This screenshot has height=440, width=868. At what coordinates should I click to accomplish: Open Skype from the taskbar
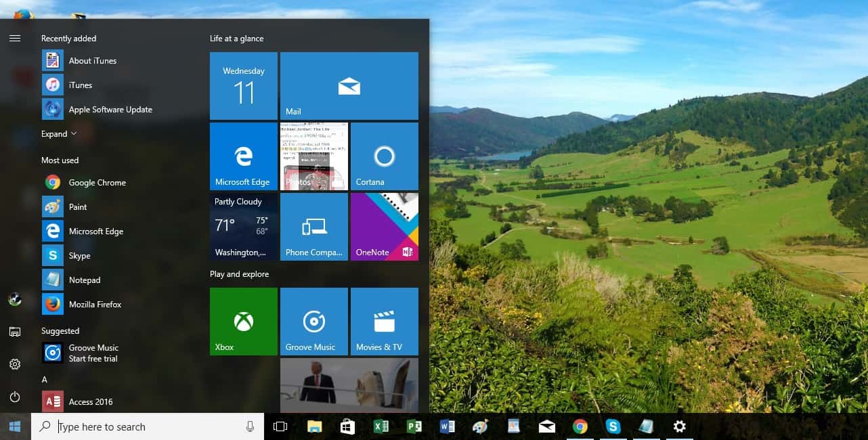coord(613,426)
